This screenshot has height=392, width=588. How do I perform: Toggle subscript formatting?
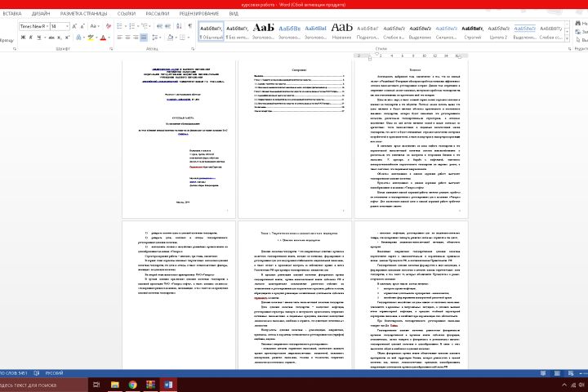(x=60, y=38)
